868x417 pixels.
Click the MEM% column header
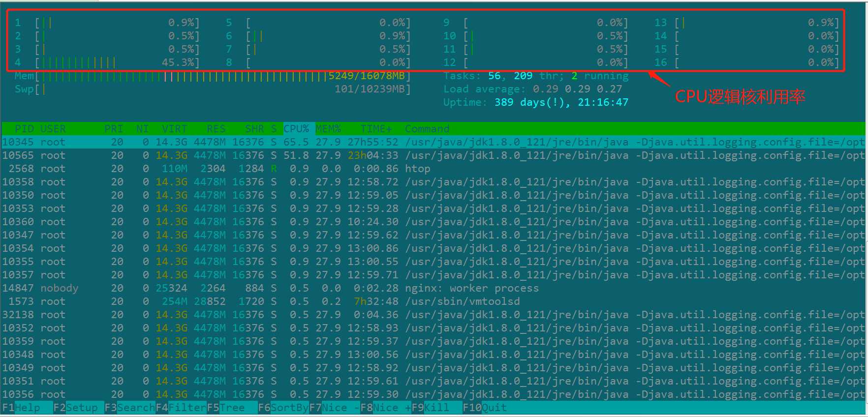(x=328, y=129)
